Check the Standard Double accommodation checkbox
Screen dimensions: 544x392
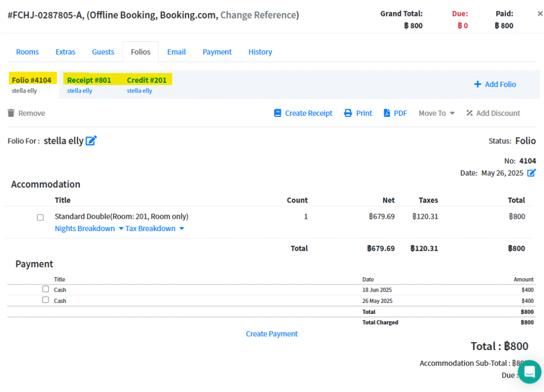(40, 217)
